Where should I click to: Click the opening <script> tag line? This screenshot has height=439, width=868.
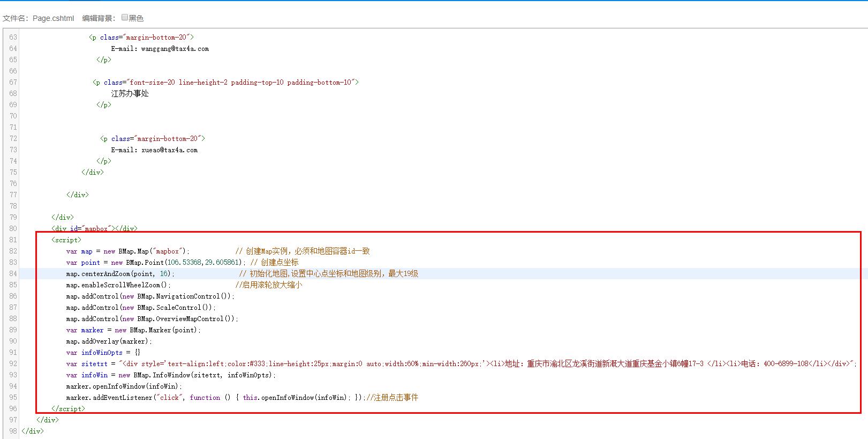(x=66, y=240)
